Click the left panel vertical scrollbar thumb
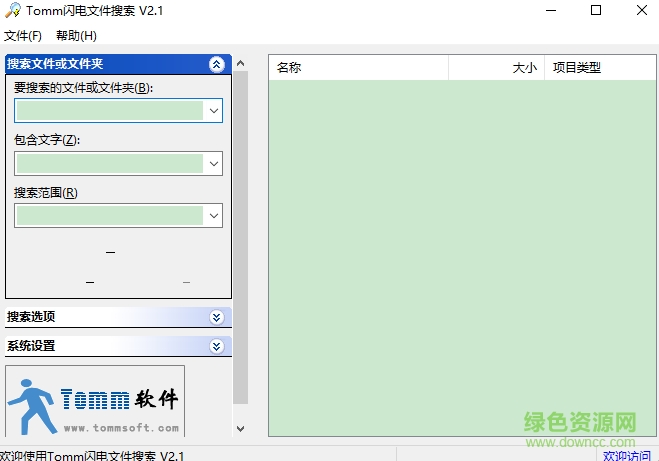The image size is (659, 461). 240,237
